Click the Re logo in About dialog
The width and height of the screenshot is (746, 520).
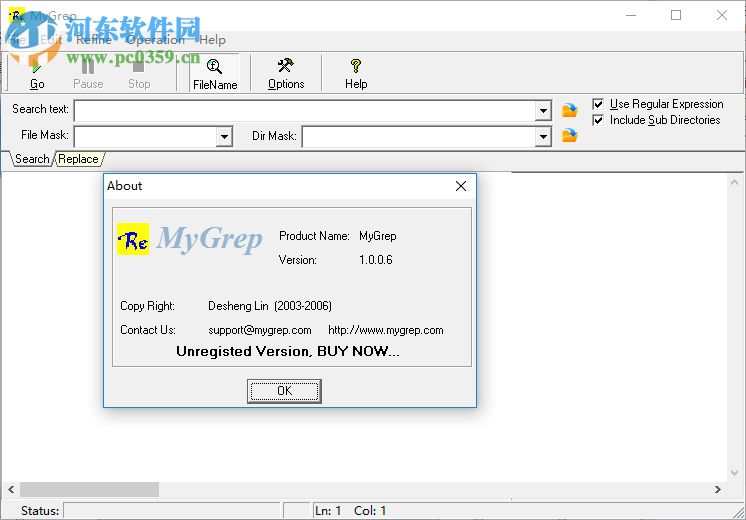pyautogui.click(x=133, y=239)
